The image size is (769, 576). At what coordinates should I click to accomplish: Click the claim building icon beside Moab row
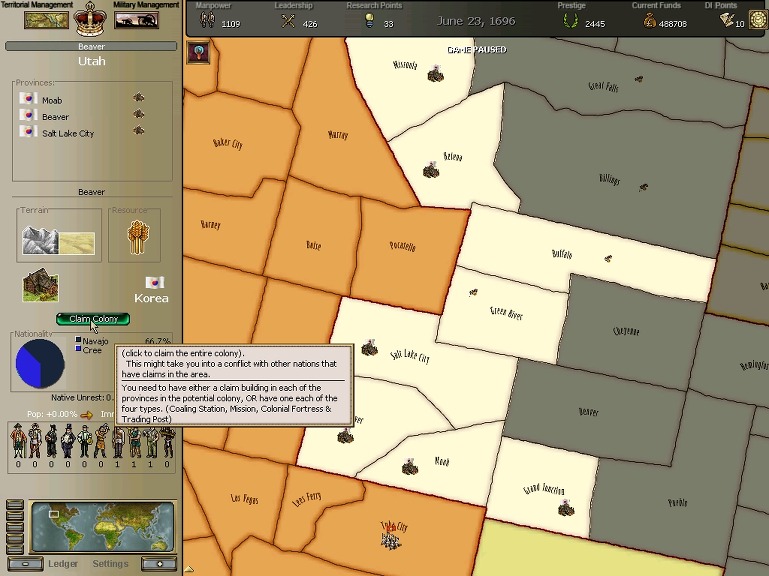tap(138, 98)
